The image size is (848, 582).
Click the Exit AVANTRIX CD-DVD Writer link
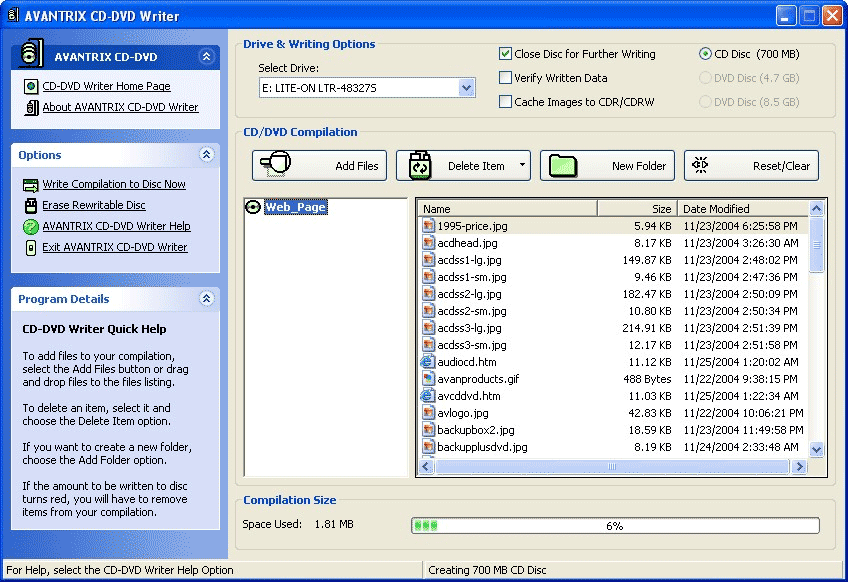[114, 247]
